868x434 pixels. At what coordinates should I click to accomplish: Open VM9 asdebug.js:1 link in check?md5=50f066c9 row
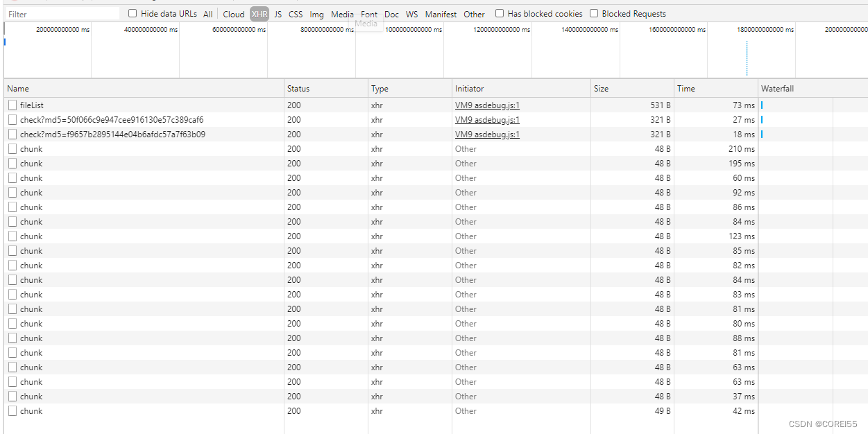click(x=487, y=120)
